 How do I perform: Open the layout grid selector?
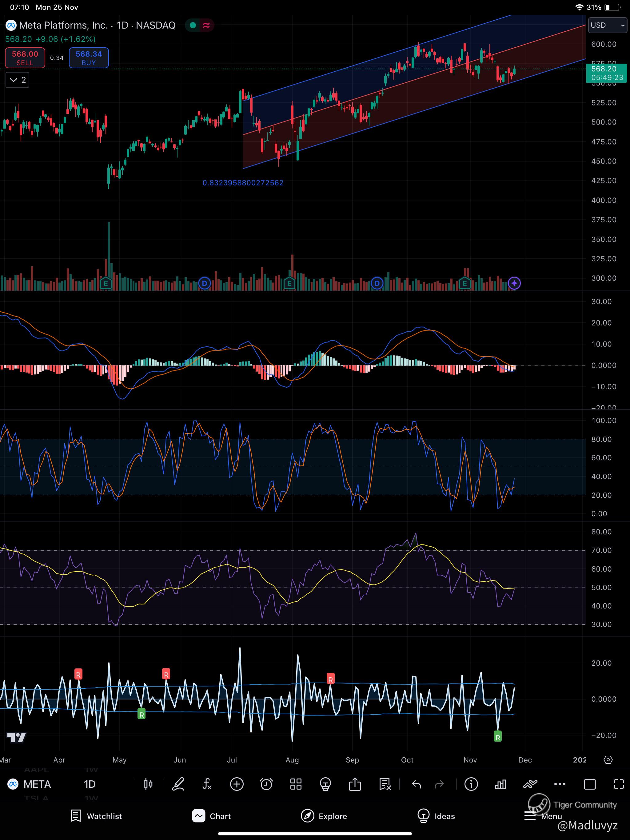pyautogui.click(x=296, y=784)
